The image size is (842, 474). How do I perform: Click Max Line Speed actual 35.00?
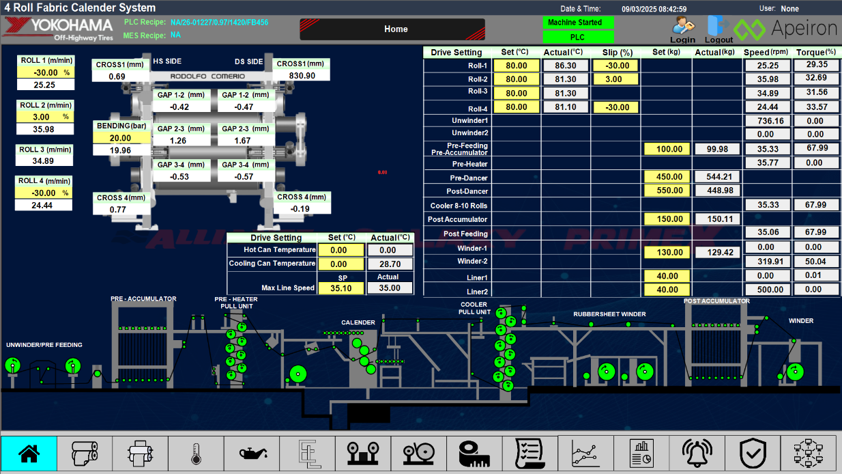point(390,288)
